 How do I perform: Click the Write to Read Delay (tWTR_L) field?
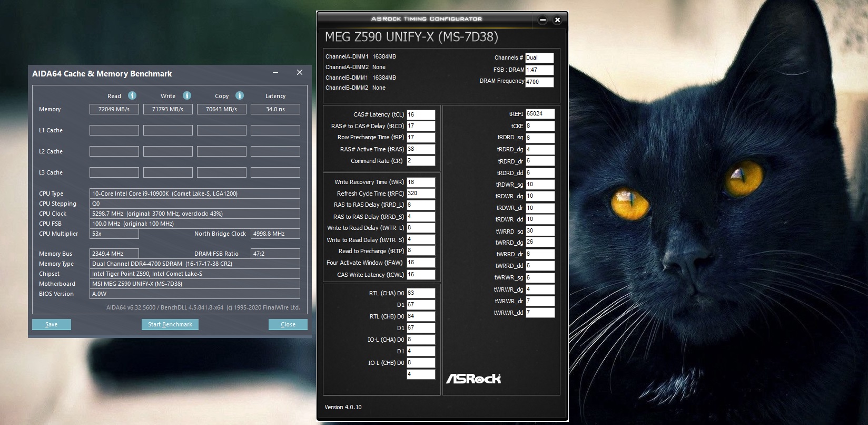(x=421, y=228)
